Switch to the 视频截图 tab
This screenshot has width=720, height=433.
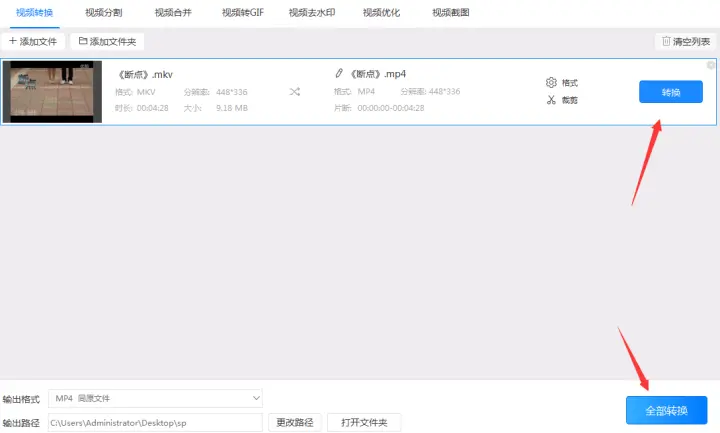pyautogui.click(x=451, y=13)
